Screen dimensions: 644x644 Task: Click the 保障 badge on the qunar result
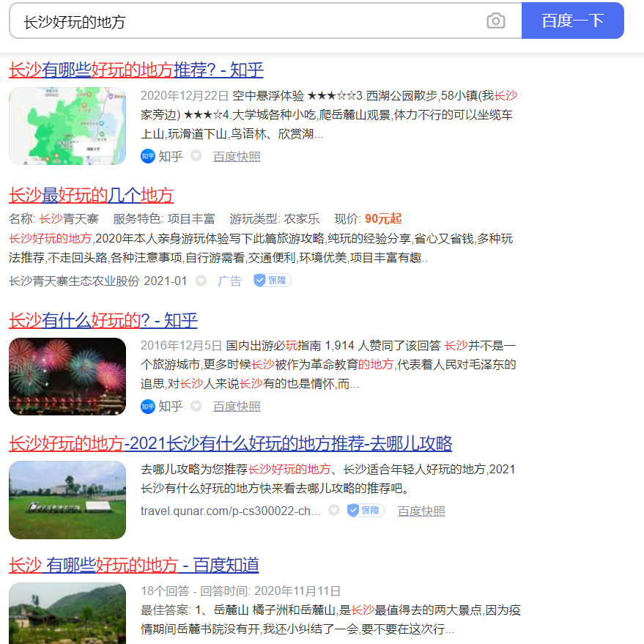point(366,511)
